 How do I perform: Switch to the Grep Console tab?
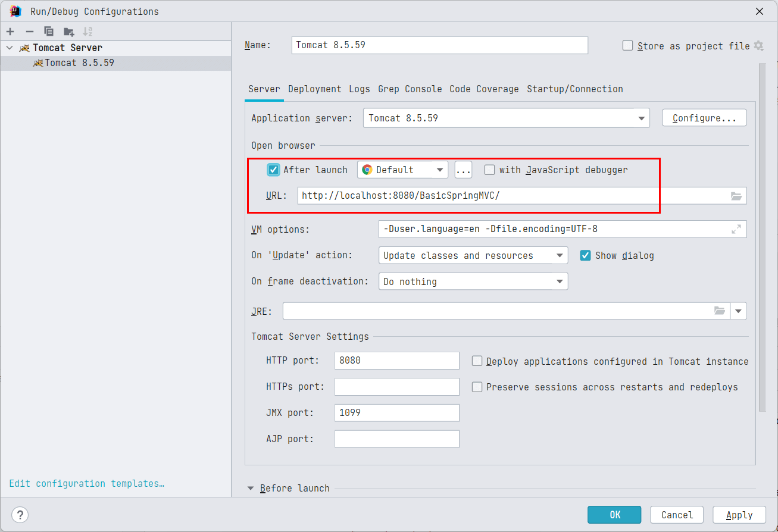(410, 89)
